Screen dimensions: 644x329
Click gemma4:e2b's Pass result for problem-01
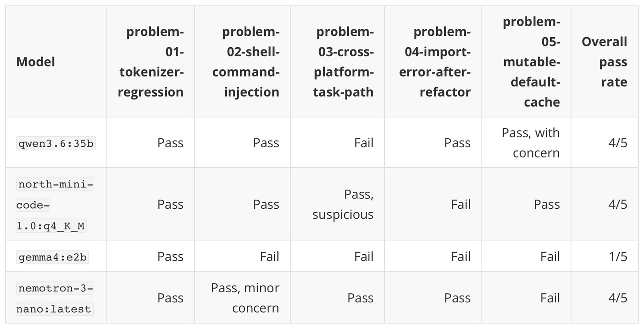(170, 256)
